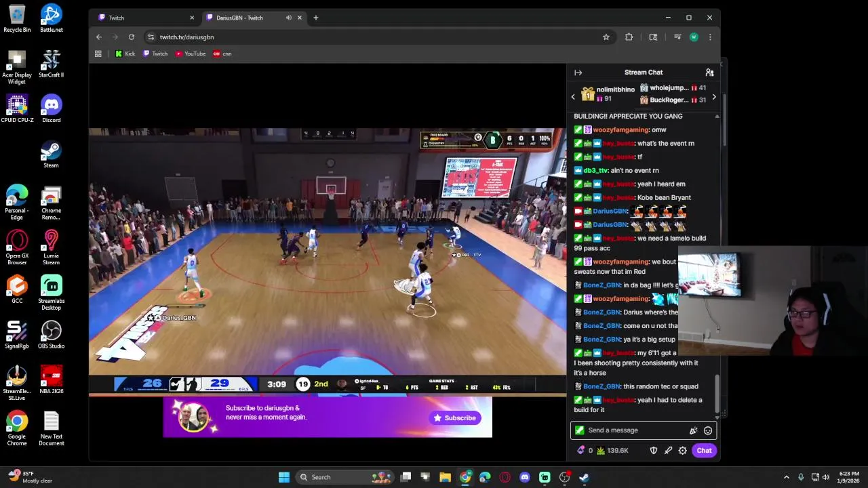Click BoneZ_GBN's name on 'random tec' message
868x488 pixels.
(x=601, y=386)
